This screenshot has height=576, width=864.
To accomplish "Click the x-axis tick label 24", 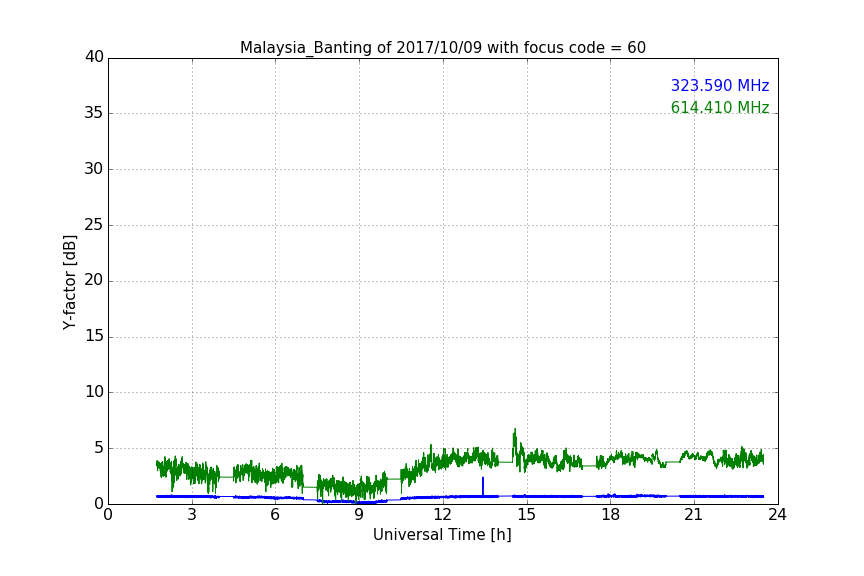I will [x=777, y=515].
